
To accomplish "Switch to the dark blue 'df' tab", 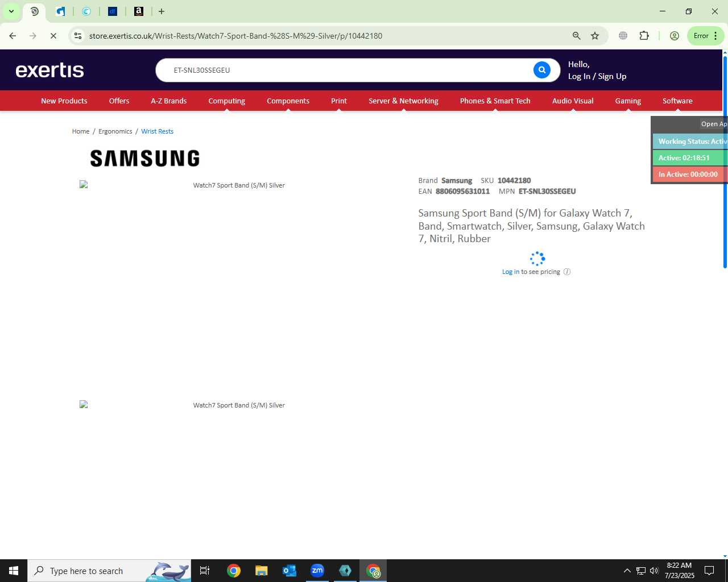I will click(x=113, y=11).
